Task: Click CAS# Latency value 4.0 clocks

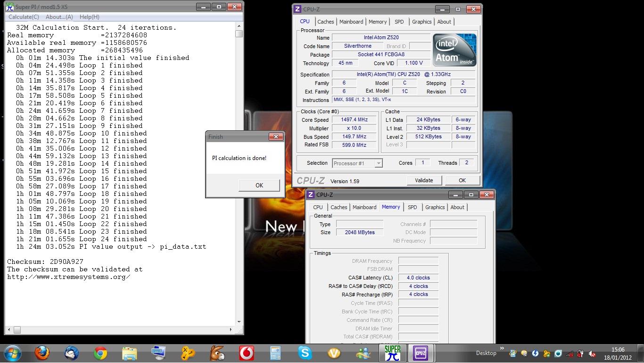Action: tap(418, 278)
